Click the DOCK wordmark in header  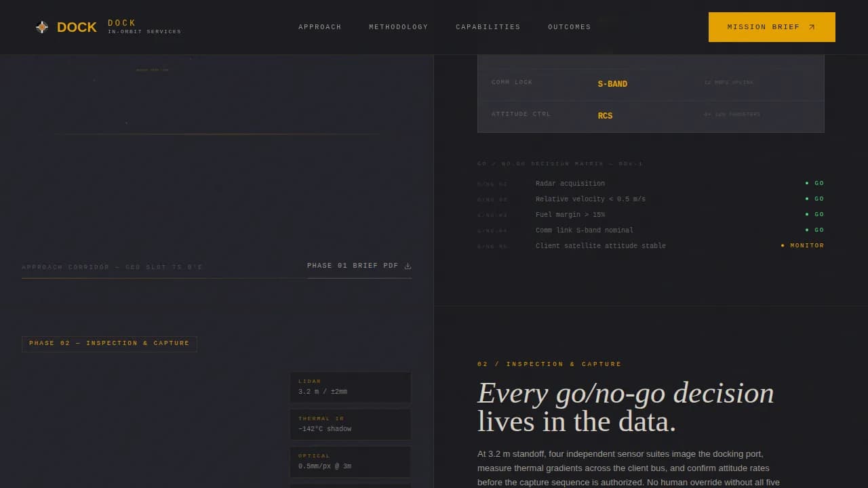coord(77,27)
